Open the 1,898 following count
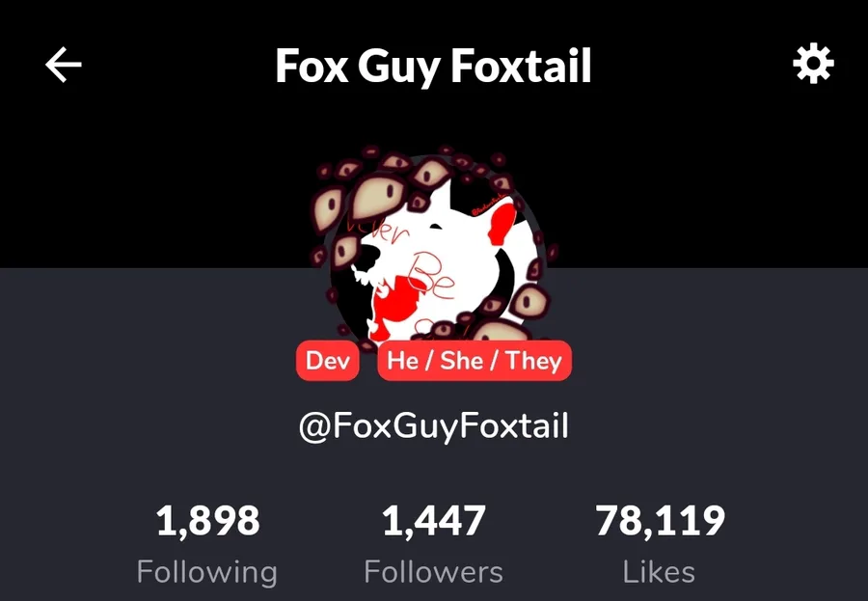Image resolution: width=868 pixels, height=601 pixels. pos(208,521)
